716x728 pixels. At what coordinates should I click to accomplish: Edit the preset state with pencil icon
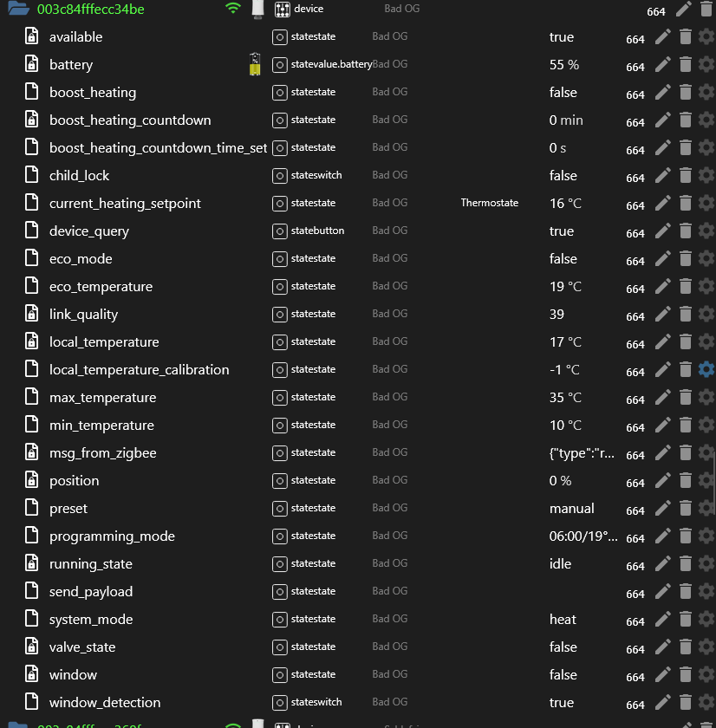pyautogui.click(x=663, y=509)
